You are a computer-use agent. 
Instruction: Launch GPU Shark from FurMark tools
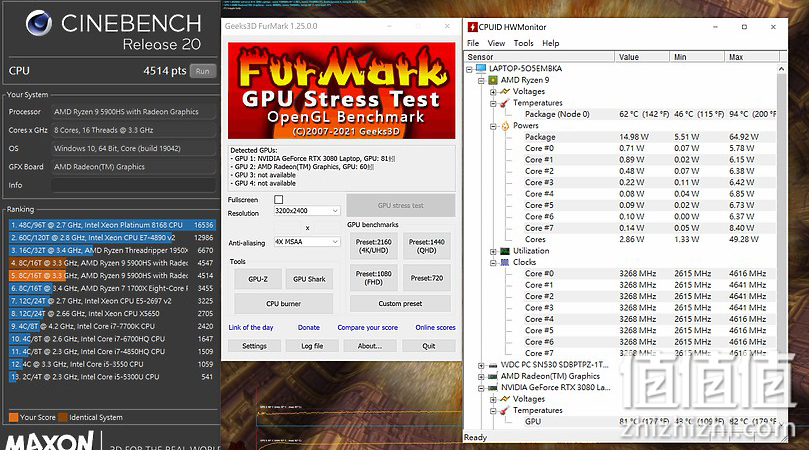(309, 279)
